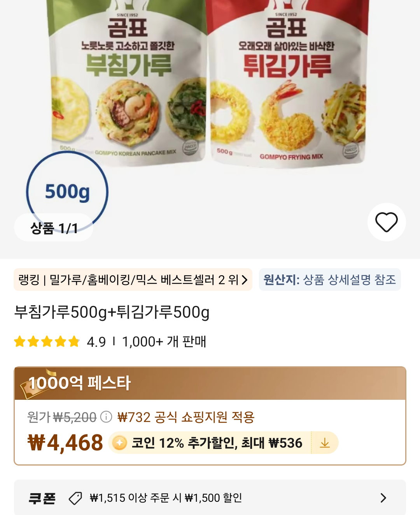Click the green 부침가루 package image
This screenshot has height=515, width=420.
pos(128,82)
